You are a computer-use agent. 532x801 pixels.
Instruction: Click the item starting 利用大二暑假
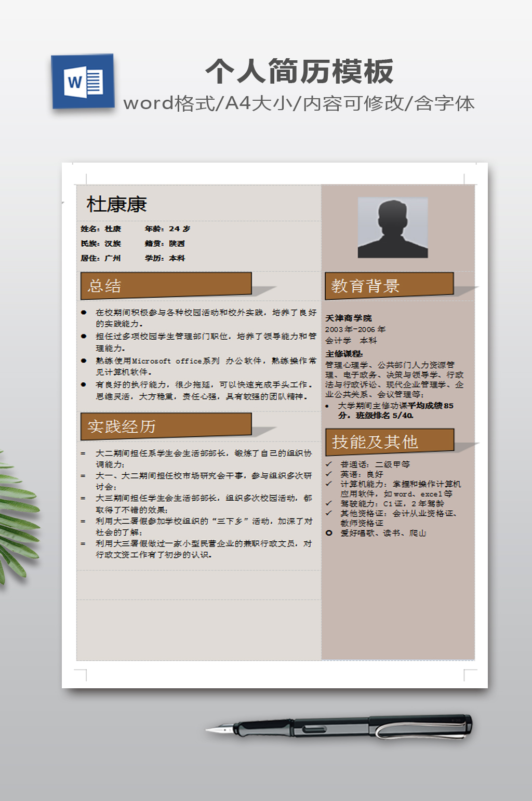pyautogui.click(x=204, y=526)
